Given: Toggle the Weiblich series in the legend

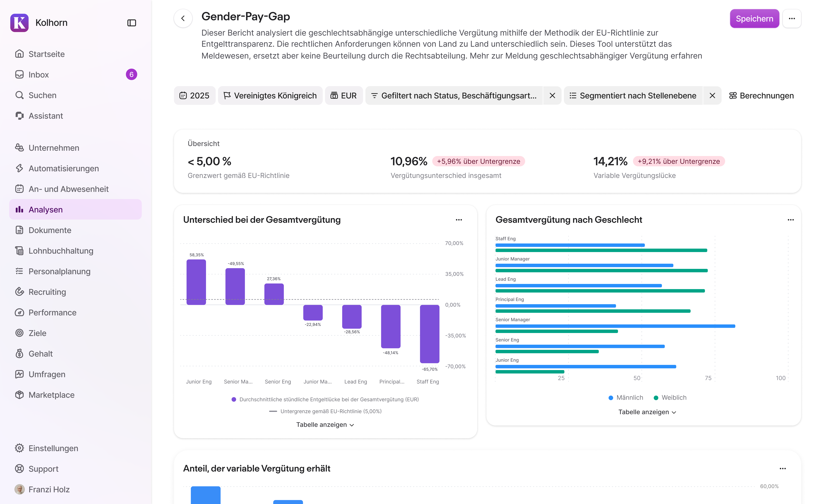Looking at the screenshot, I should (x=674, y=397).
